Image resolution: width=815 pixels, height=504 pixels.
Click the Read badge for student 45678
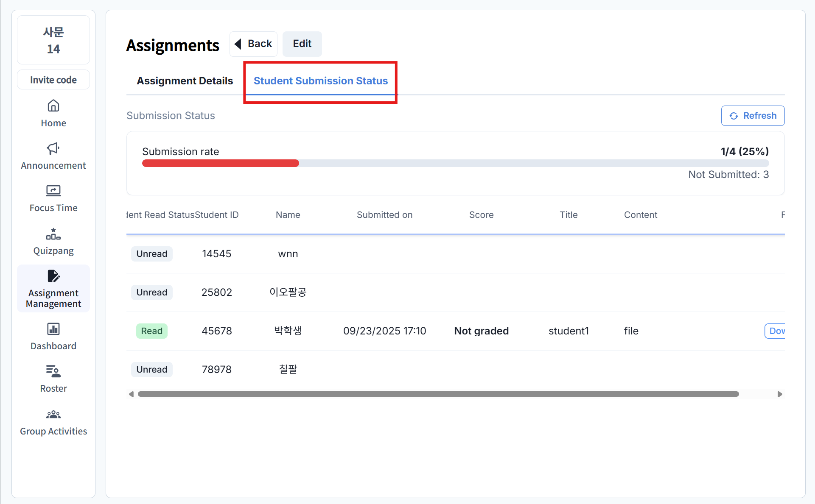[x=151, y=331]
